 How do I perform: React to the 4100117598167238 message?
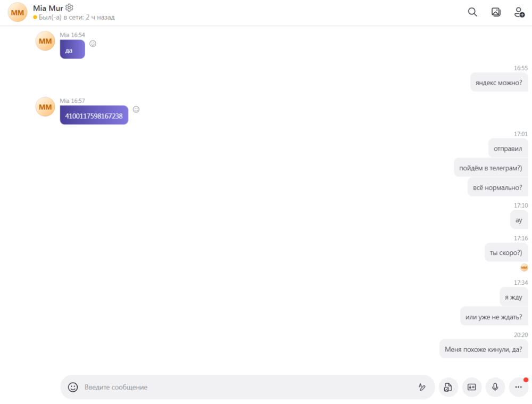(136, 109)
